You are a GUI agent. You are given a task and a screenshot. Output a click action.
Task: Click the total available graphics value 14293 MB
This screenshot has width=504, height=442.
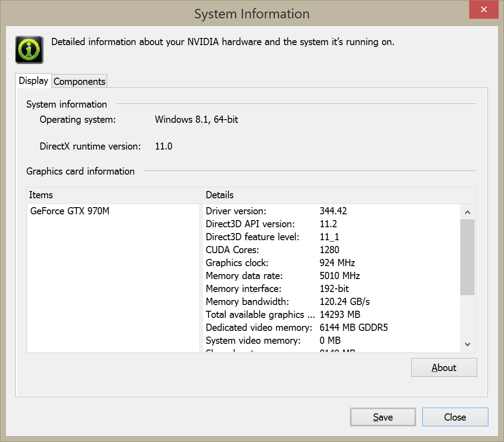pos(340,314)
